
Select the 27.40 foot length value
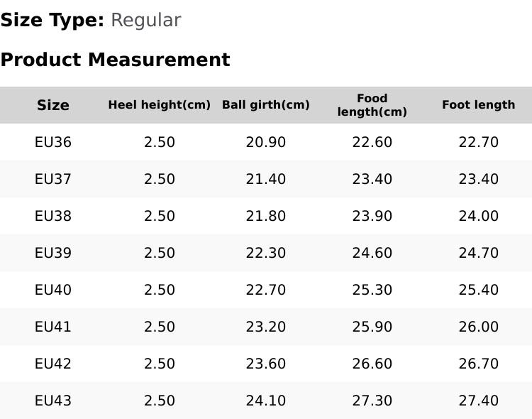[x=478, y=401]
